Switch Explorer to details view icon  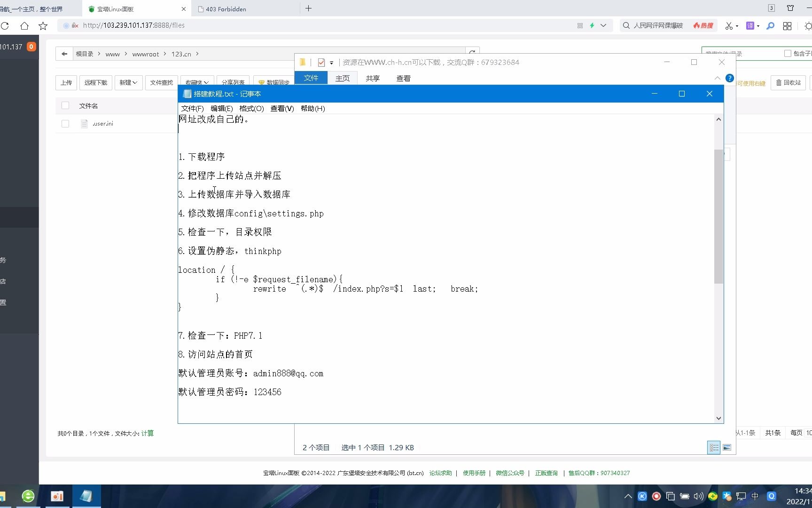click(714, 447)
